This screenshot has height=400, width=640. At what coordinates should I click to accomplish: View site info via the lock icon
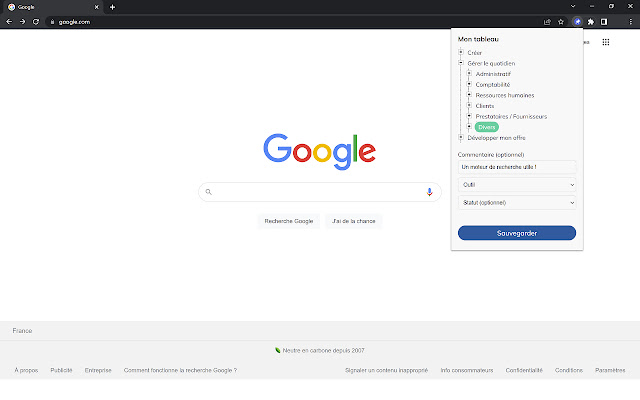pyautogui.click(x=52, y=22)
